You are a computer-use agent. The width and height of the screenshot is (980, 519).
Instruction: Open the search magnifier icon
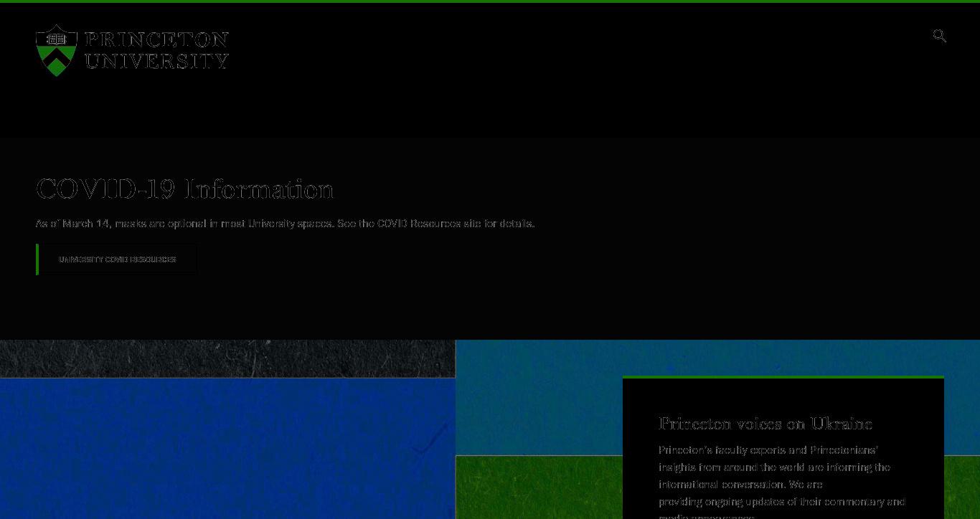[x=939, y=36]
